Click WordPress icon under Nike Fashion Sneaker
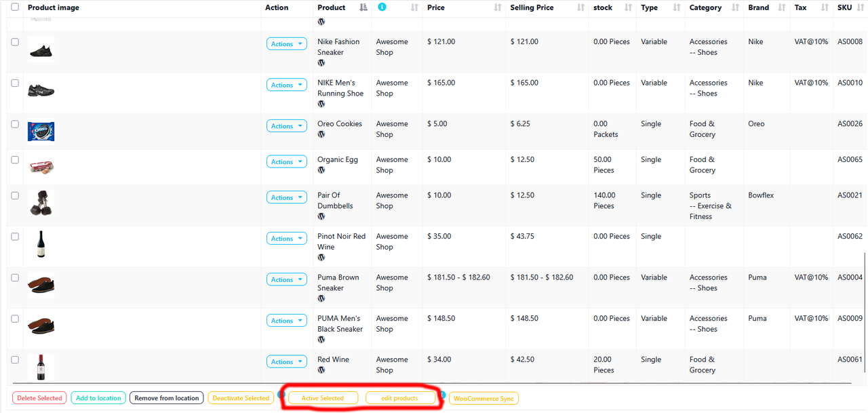The width and height of the screenshot is (868, 413). pos(321,62)
